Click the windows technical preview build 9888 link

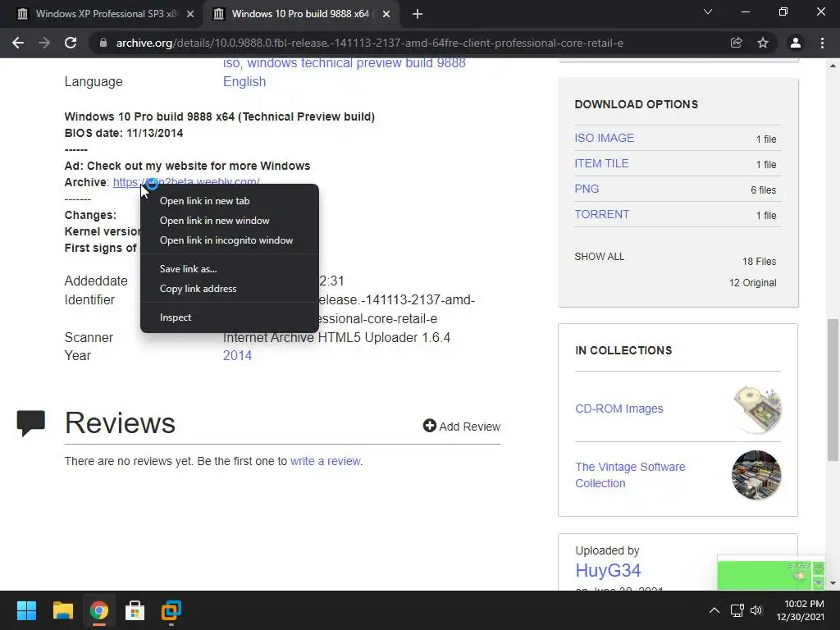pyautogui.click(x=356, y=63)
